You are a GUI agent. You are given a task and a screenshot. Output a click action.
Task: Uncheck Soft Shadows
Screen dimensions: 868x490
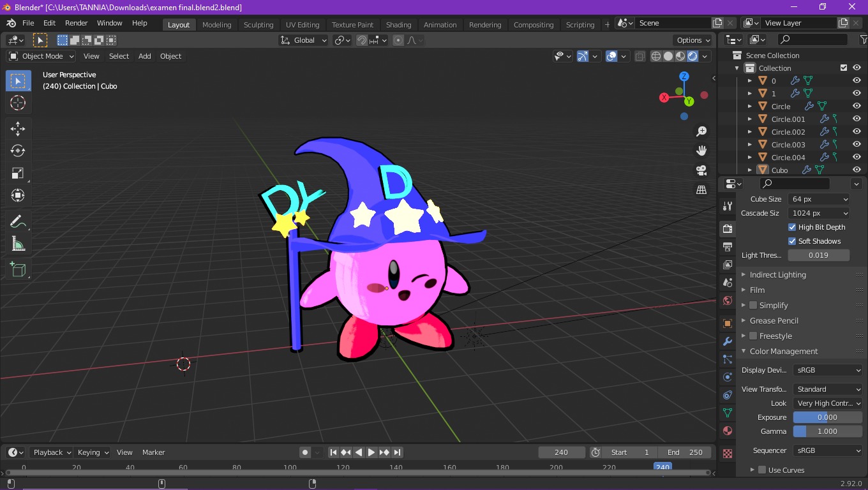pyautogui.click(x=792, y=241)
